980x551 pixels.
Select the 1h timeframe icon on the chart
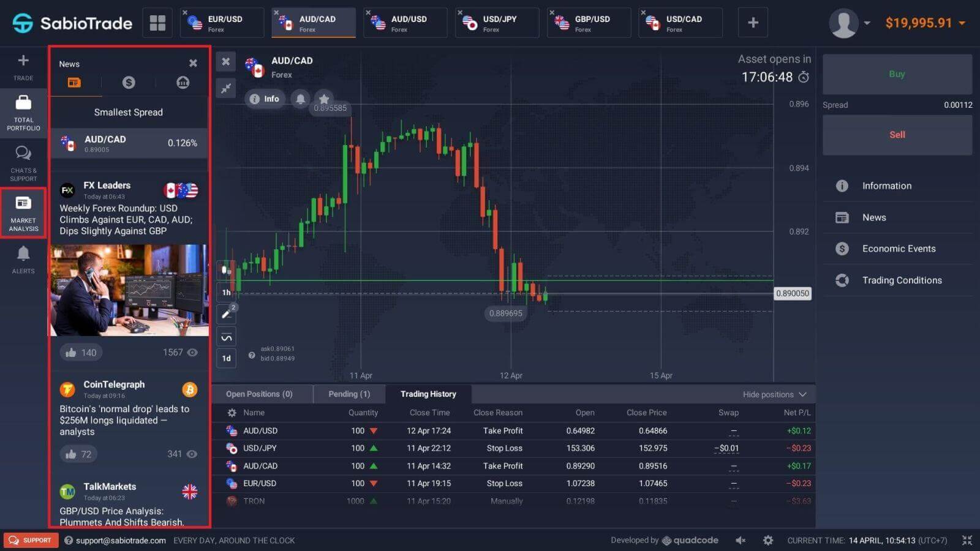click(x=226, y=292)
